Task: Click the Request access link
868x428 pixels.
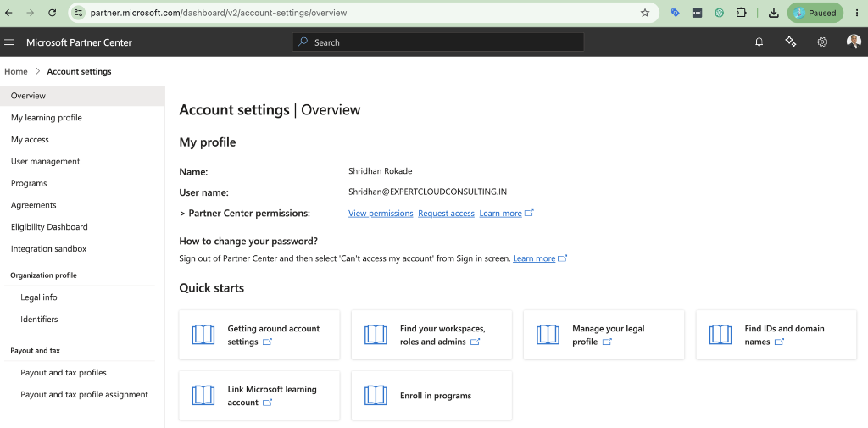Action: [446, 214]
